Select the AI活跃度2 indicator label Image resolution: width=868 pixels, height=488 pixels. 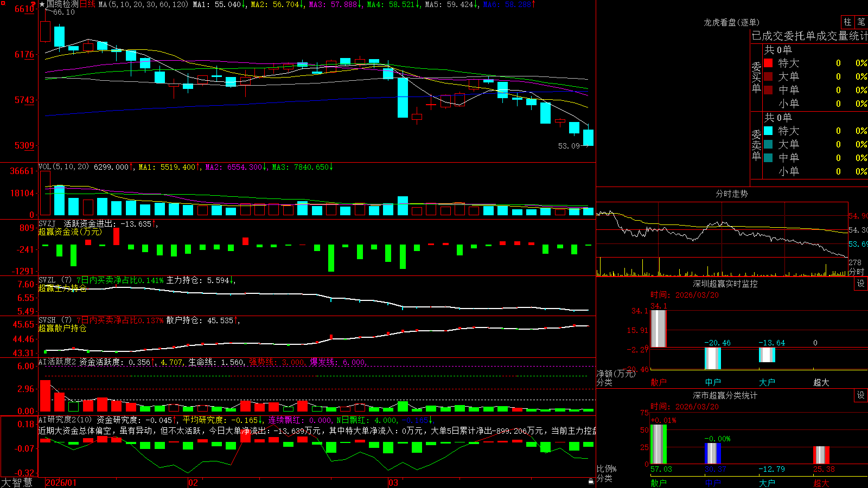57,362
